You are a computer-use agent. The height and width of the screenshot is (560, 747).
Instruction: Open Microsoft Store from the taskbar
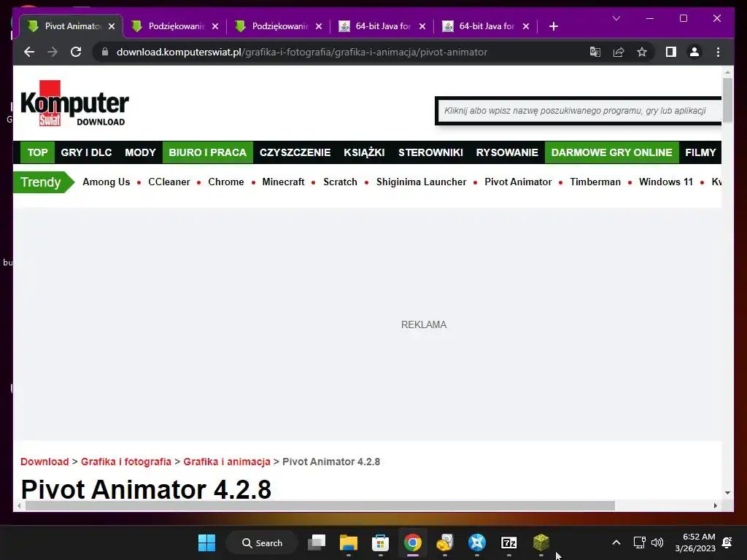click(x=380, y=542)
